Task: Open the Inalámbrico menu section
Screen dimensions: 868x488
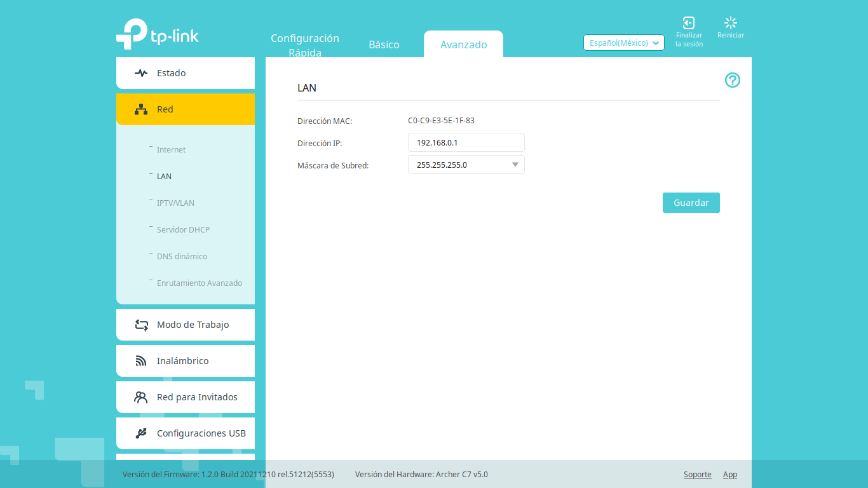Action: [x=186, y=361]
